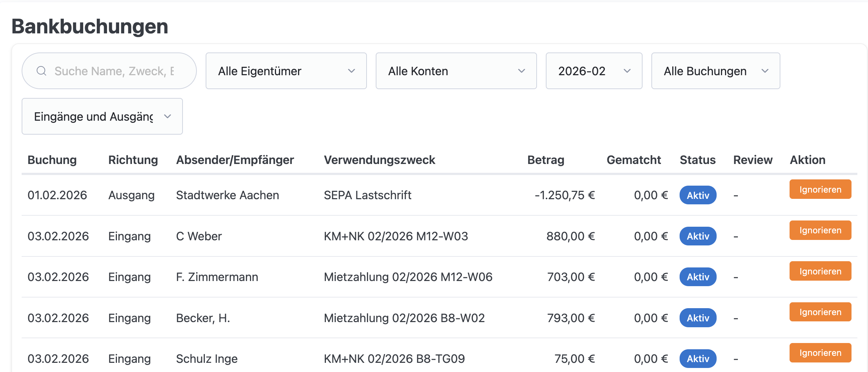Viewport: 868px width, 372px height.
Task: Ignorieren the F. Zimmermann rent payment
Action: click(820, 271)
